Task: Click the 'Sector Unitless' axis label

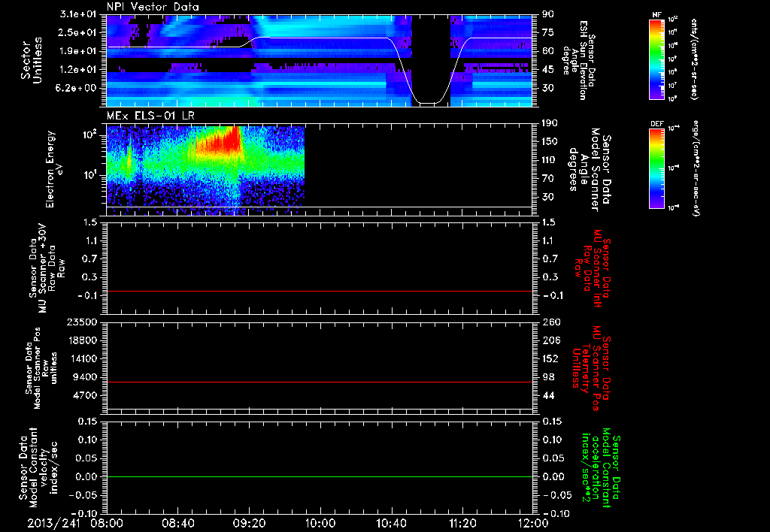Action: pos(32,60)
